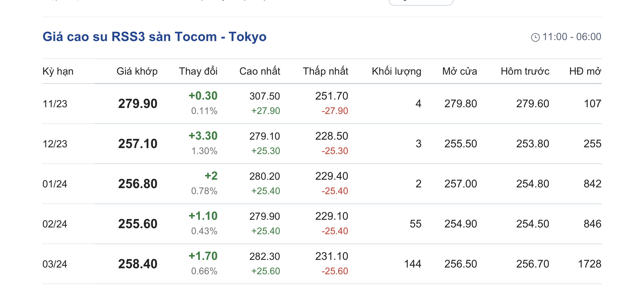Click the 11:00 - 06:00 trading hours text
644x298 pixels.
tap(571, 37)
